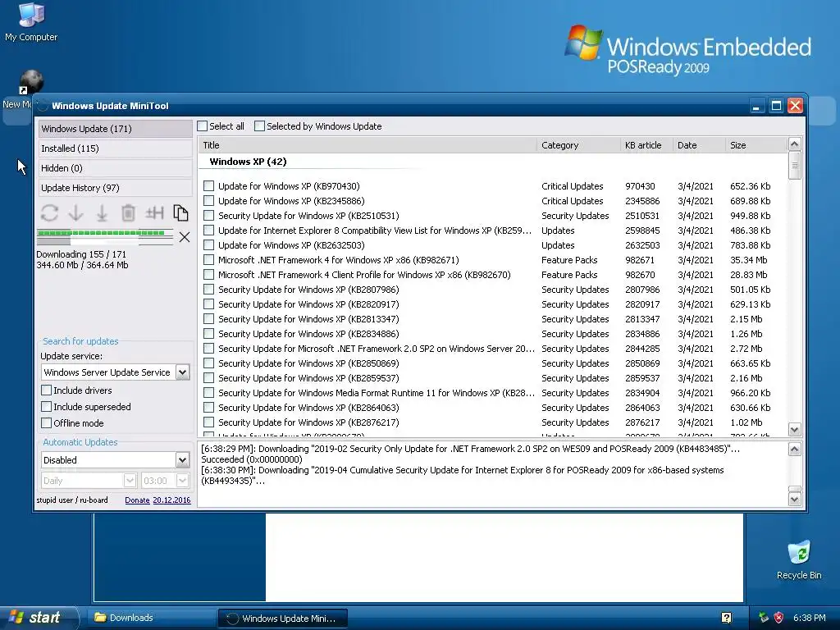This screenshot has height=630, width=840.
Task: Switch to Downloads taskbar button
Action: (x=152, y=618)
